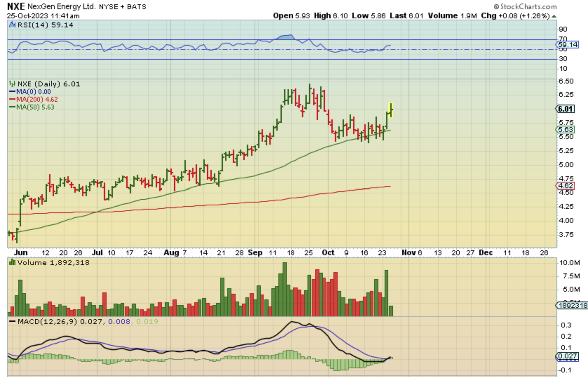The width and height of the screenshot is (588, 377).
Task: Click the Jul month label on date axis
Action: click(97, 253)
